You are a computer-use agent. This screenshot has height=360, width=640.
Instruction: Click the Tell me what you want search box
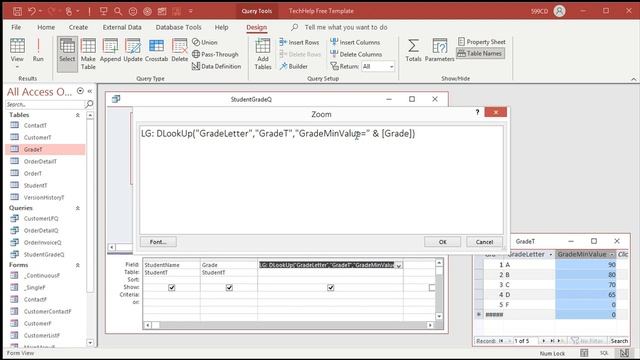click(x=346, y=27)
